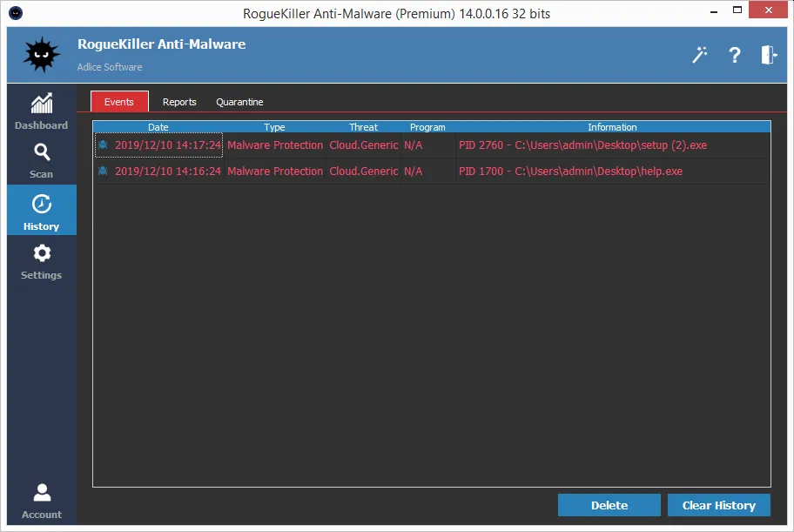Select the History sidebar item
Viewport: 794px width, 532px height.
click(42, 210)
